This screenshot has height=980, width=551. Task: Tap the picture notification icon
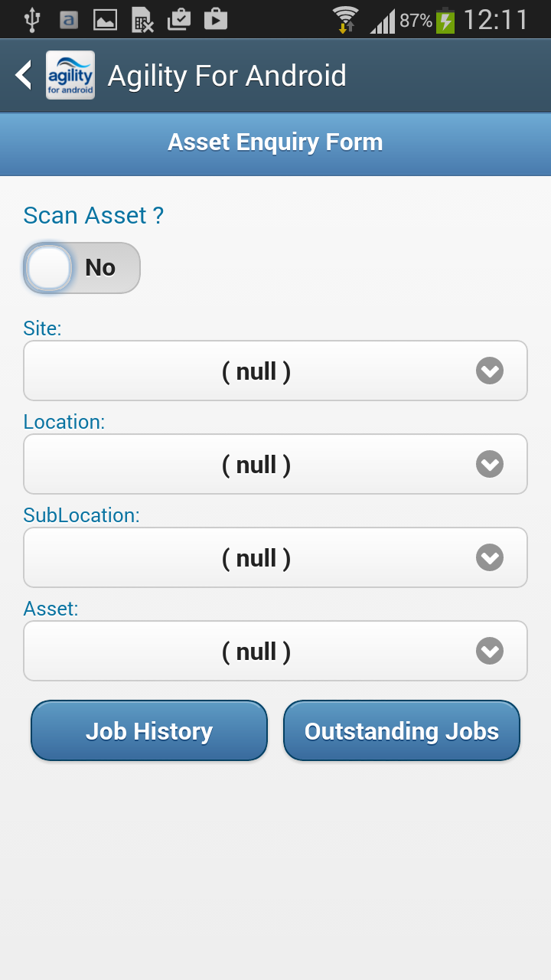point(105,19)
